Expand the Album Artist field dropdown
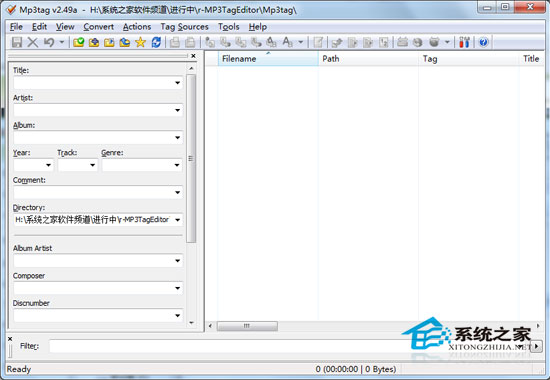This screenshot has height=380, width=550. 177,261
